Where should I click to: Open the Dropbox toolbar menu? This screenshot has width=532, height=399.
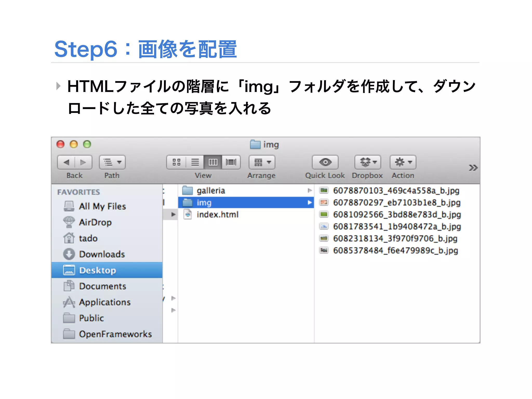[x=368, y=162]
